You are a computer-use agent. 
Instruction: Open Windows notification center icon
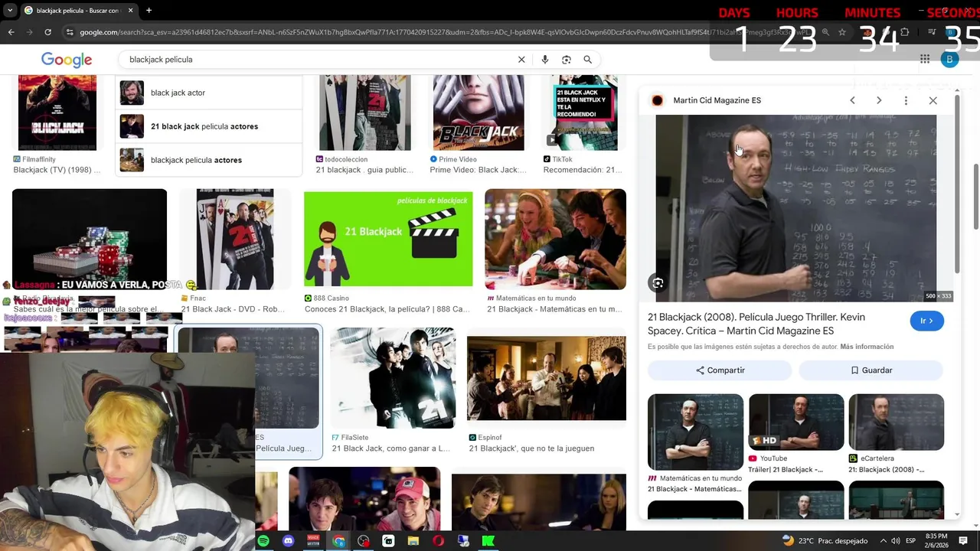coord(963,541)
